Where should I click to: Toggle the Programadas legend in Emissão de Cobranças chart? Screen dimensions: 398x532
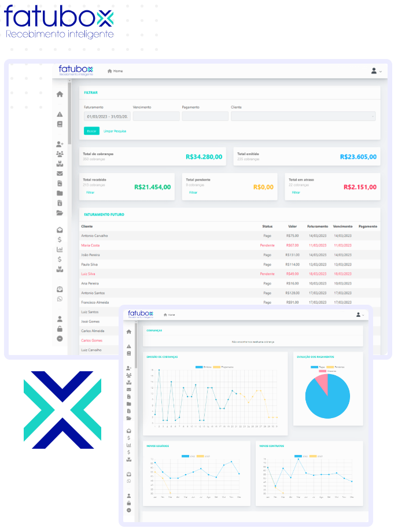pyautogui.click(x=220, y=367)
